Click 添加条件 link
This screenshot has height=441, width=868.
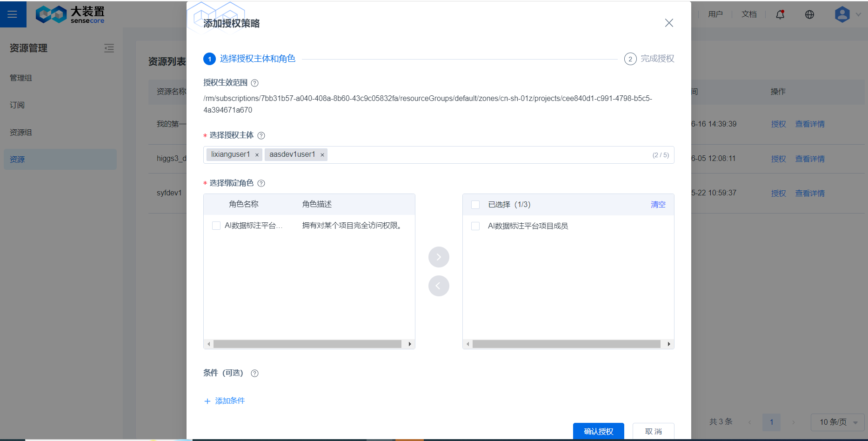coord(230,401)
